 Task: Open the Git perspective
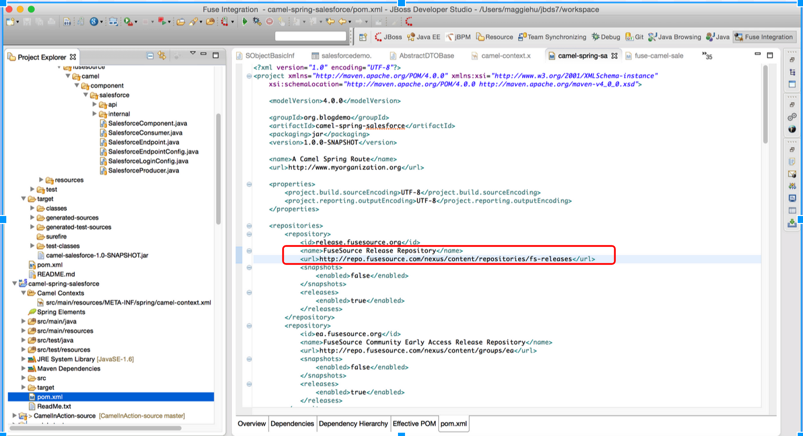point(635,37)
